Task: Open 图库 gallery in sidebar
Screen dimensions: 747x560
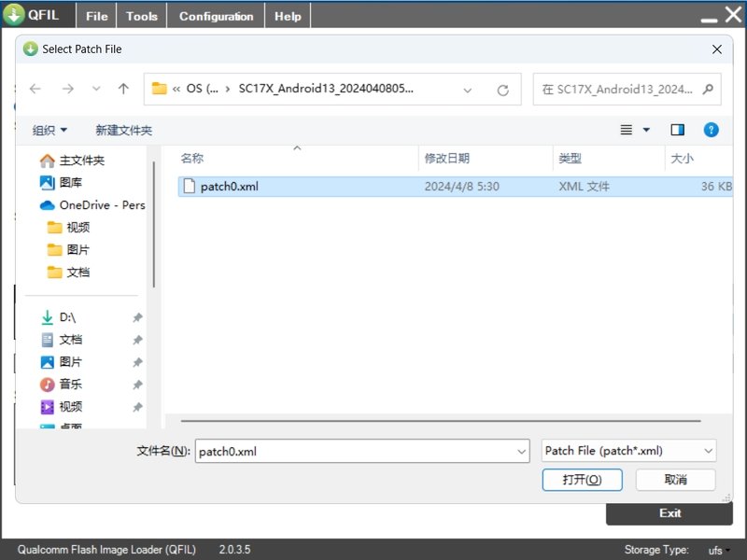Action: click(x=61, y=182)
